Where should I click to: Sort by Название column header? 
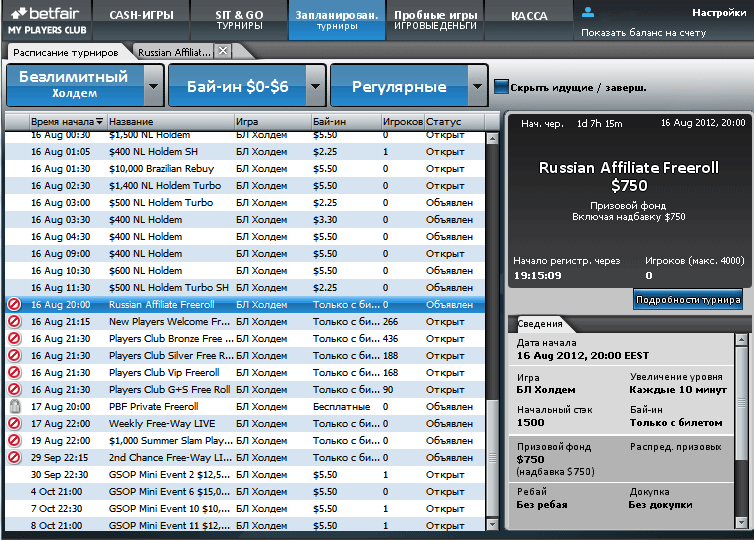point(171,122)
